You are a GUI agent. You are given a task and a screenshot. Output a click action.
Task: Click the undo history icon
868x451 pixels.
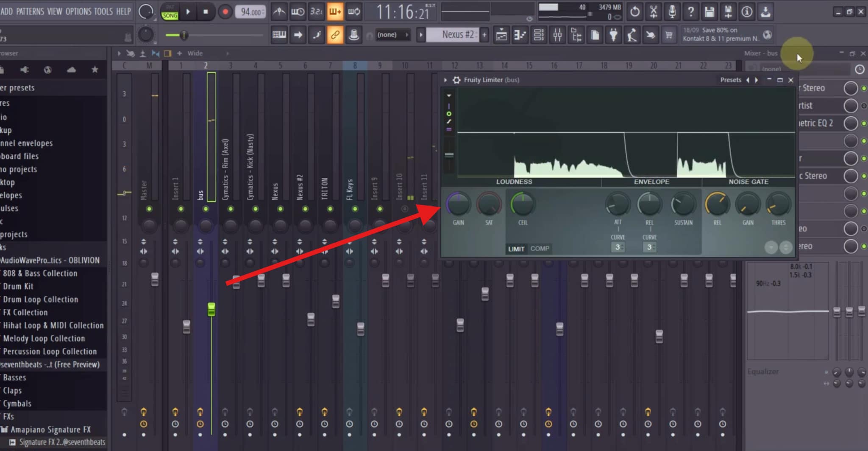coord(634,11)
